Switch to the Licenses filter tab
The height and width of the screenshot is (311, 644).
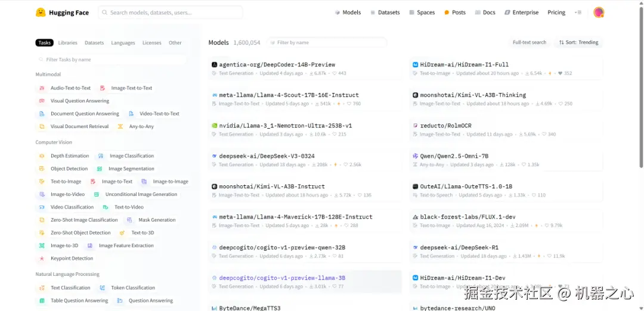point(151,43)
